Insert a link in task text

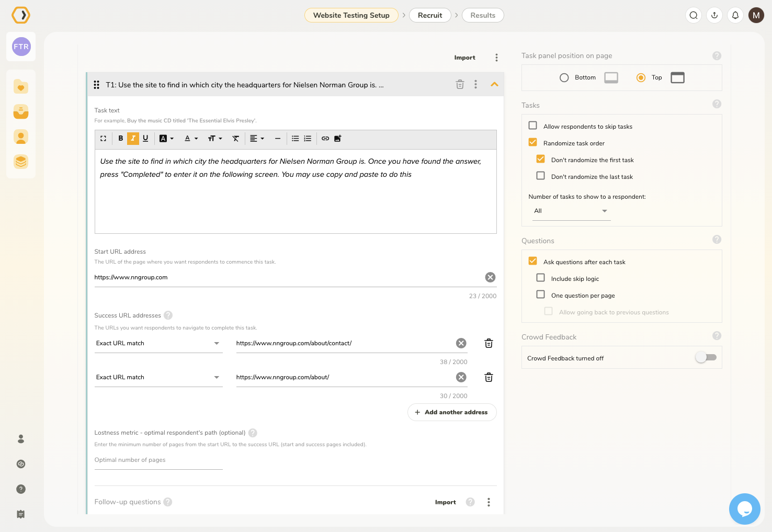click(325, 139)
